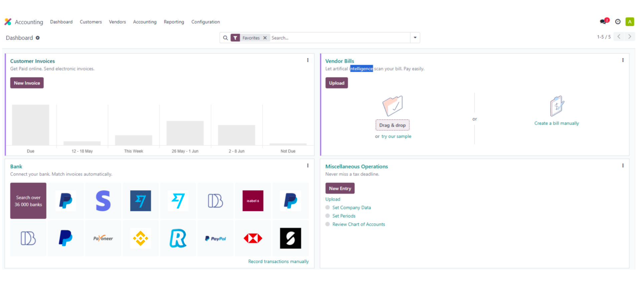Open the Configuration menu
Viewport: 644px width, 292px height.
point(205,22)
